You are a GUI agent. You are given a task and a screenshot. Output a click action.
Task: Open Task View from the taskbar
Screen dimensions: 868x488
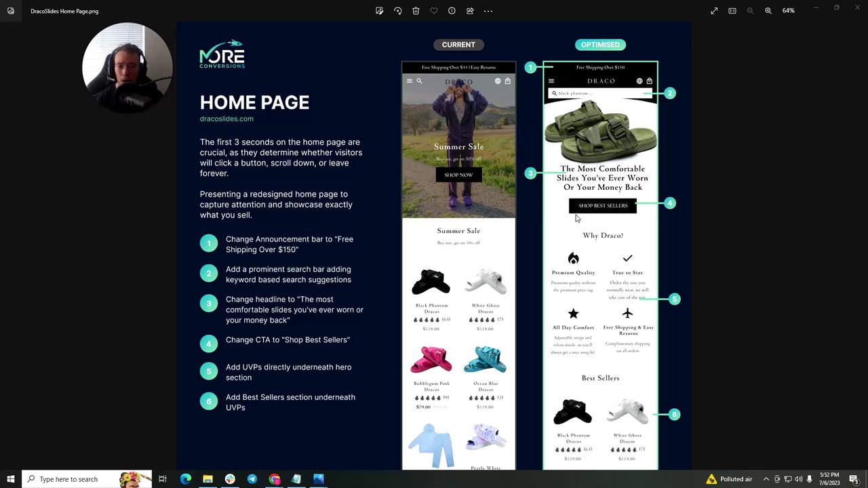point(163,479)
